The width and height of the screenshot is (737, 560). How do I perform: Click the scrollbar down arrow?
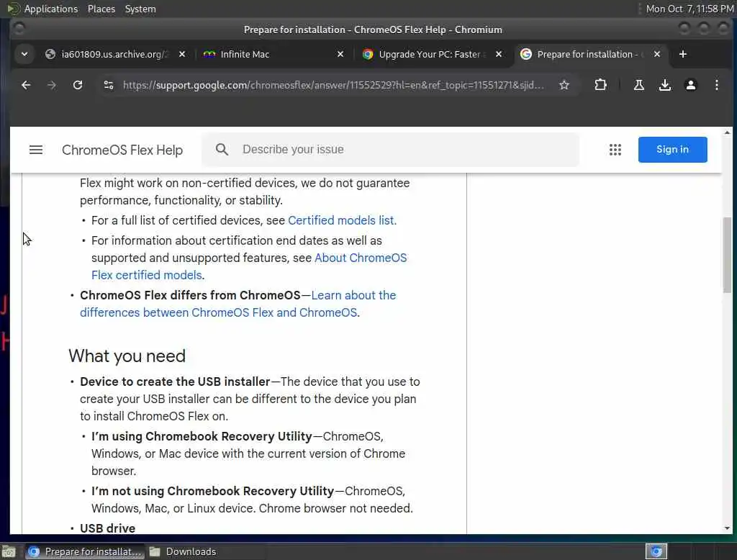tap(727, 528)
